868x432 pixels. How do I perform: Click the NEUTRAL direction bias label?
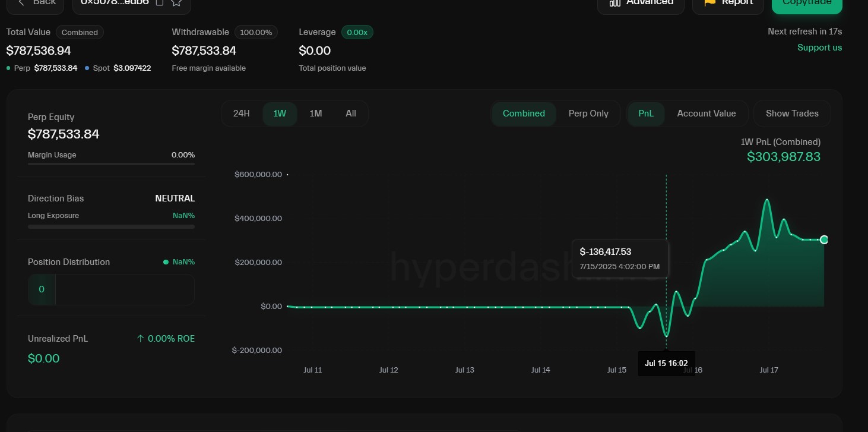[x=175, y=198]
